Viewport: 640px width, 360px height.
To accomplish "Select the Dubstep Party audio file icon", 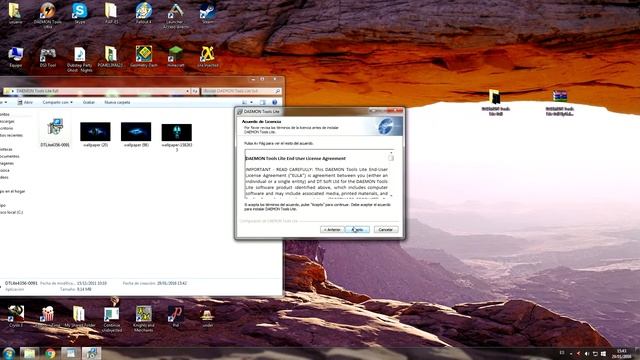I will pos(80,59).
